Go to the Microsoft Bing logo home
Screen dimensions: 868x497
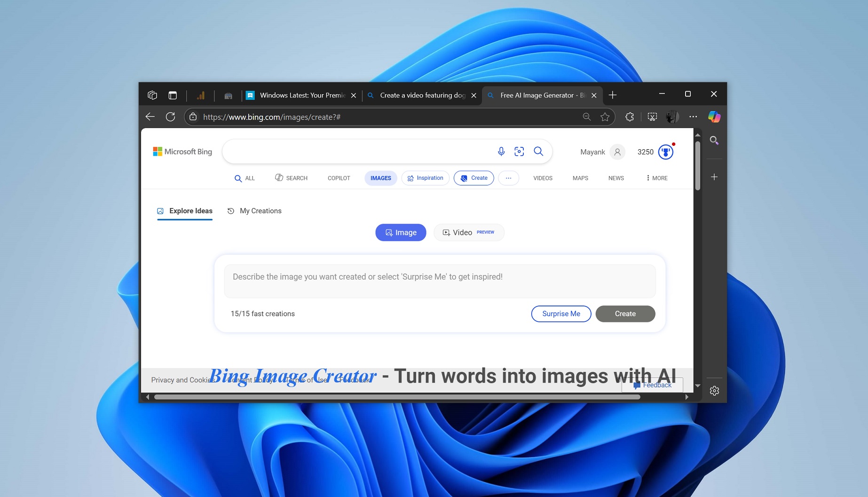[182, 152]
